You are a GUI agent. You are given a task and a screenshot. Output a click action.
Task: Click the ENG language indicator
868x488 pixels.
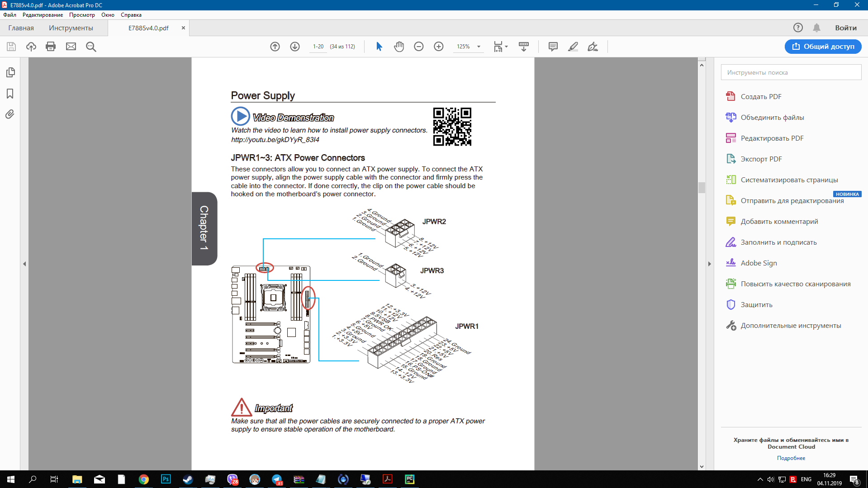coord(806,479)
